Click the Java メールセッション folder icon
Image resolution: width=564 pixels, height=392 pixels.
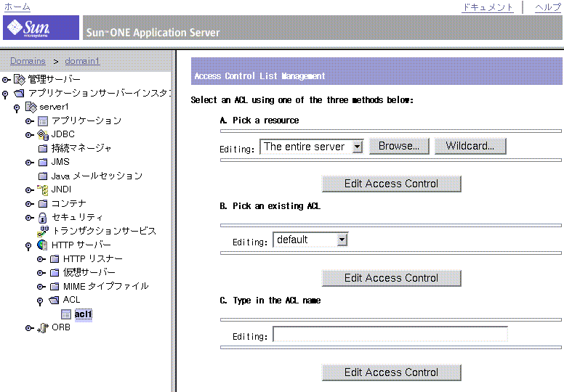[x=43, y=176]
